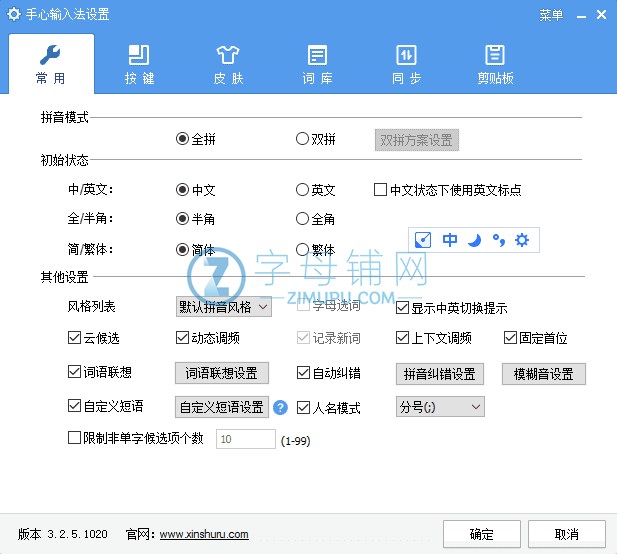The height and width of the screenshot is (554, 617).
Task: Select 英文 as initial language
Action: (316, 190)
